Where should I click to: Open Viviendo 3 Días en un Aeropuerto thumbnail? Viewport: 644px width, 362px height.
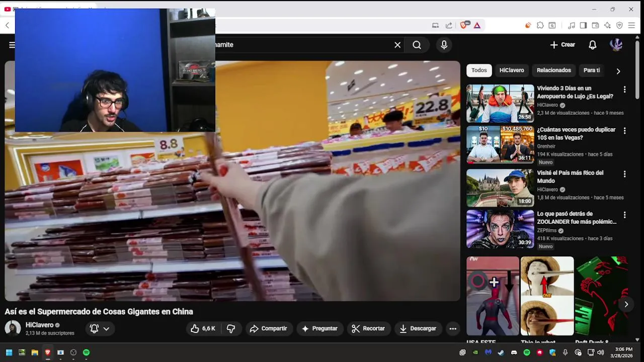(x=500, y=104)
